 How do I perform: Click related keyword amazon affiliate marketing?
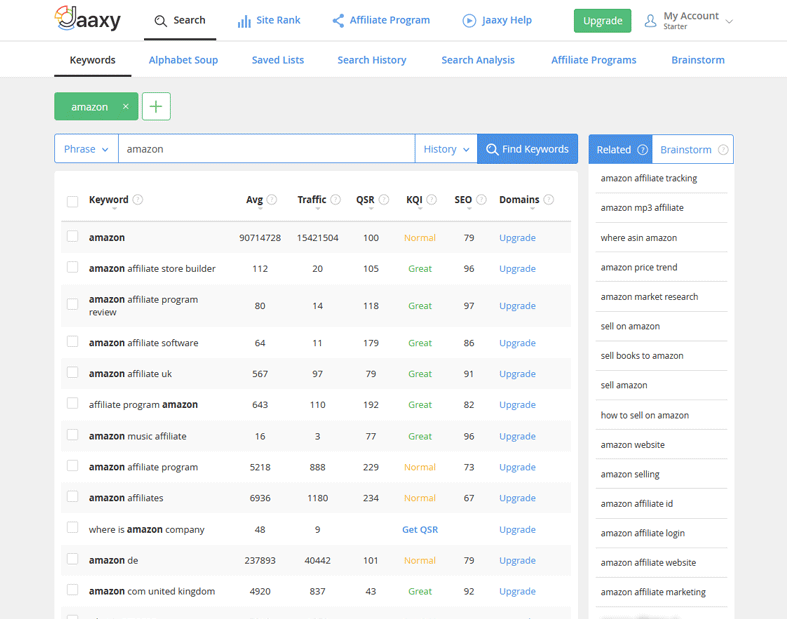pyautogui.click(x=653, y=592)
